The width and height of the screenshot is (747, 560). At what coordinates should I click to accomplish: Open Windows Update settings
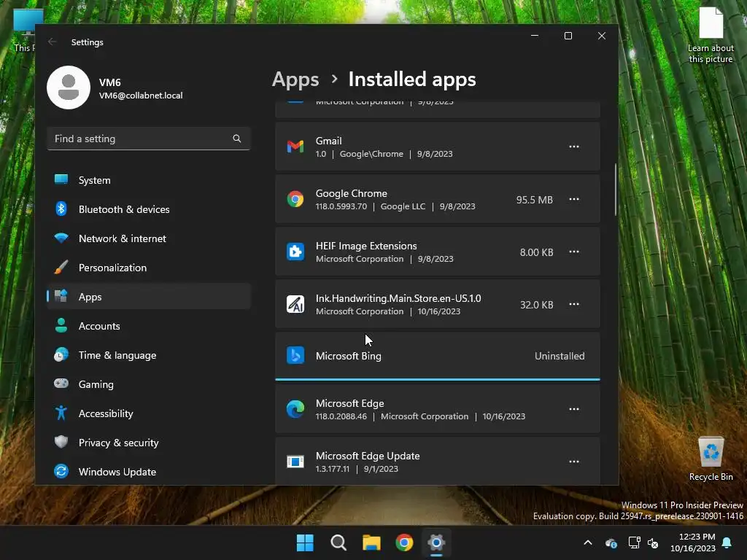click(149, 472)
